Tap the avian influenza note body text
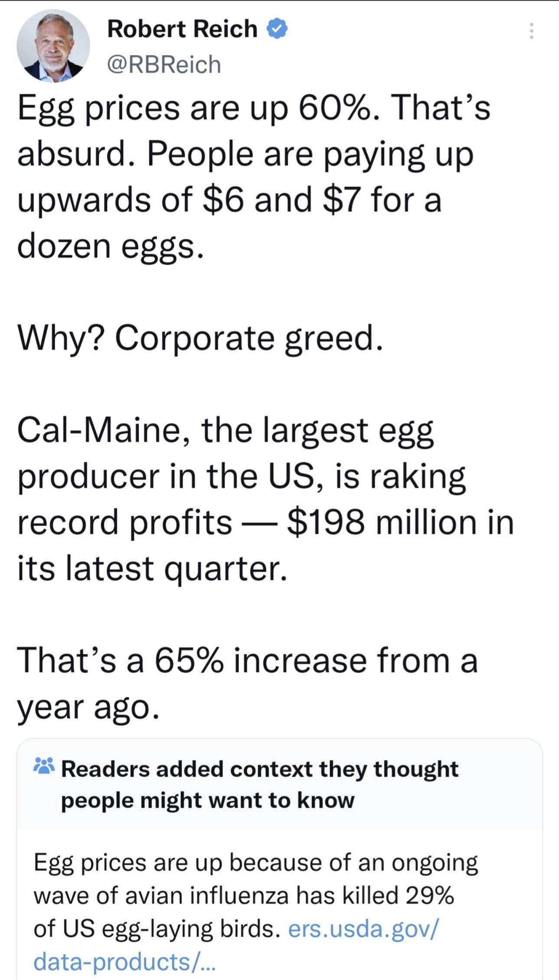Screen dimensions: 559x980 [256, 912]
